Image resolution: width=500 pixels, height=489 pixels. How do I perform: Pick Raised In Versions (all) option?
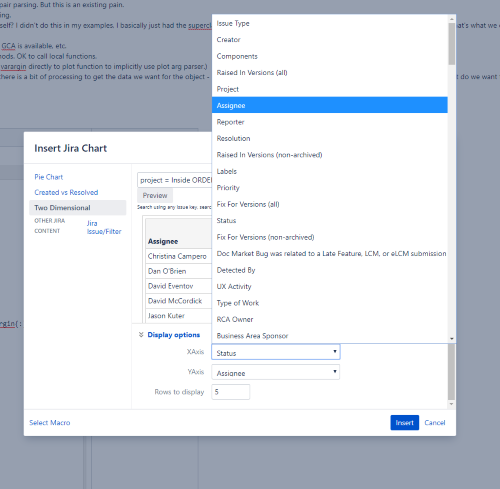coord(330,72)
